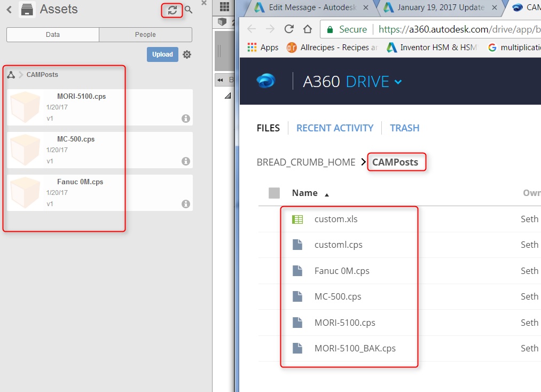Show info for MORI-5100.cps asset
The image size is (541, 392).
(x=186, y=119)
